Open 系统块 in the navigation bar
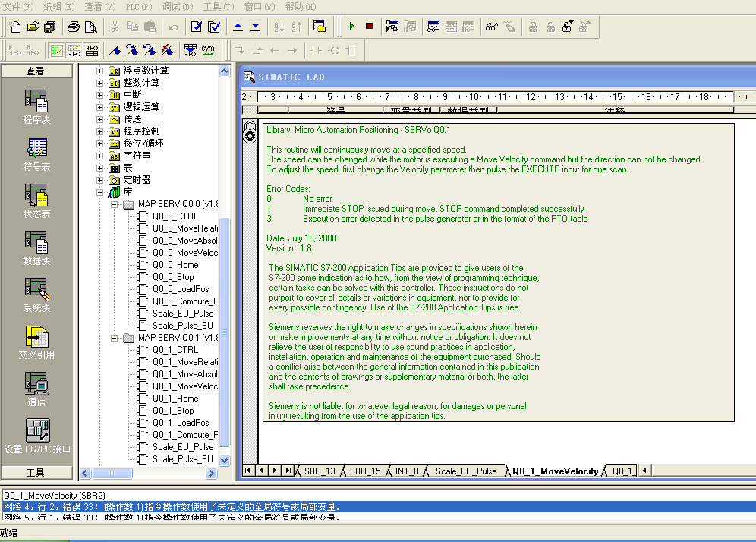 (36, 295)
